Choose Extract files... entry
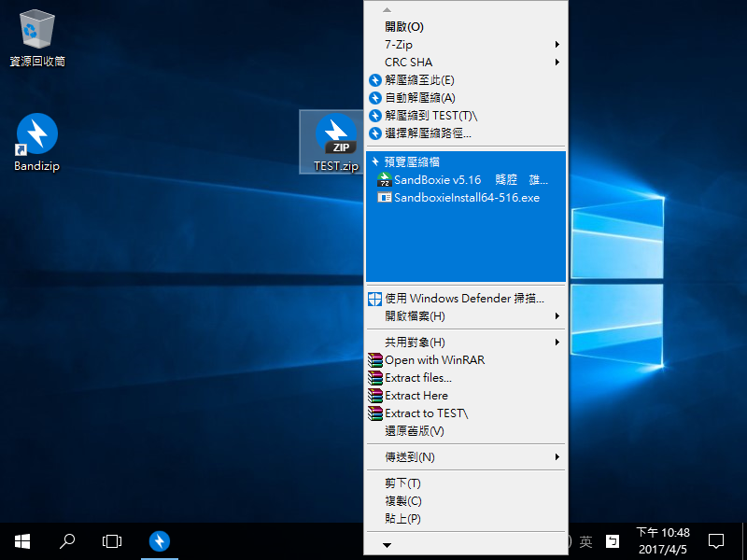The image size is (747, 560). tap(466, 378)
